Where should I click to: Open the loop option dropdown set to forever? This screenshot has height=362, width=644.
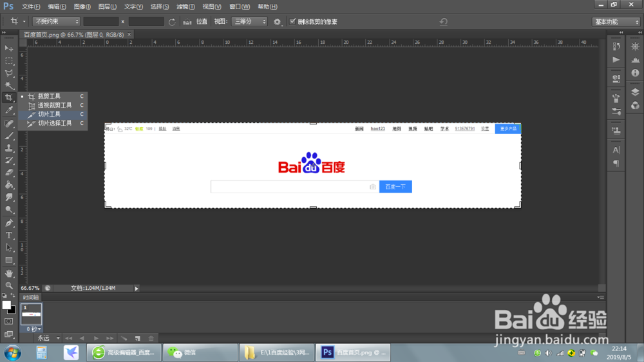click(x=48, y=338)
